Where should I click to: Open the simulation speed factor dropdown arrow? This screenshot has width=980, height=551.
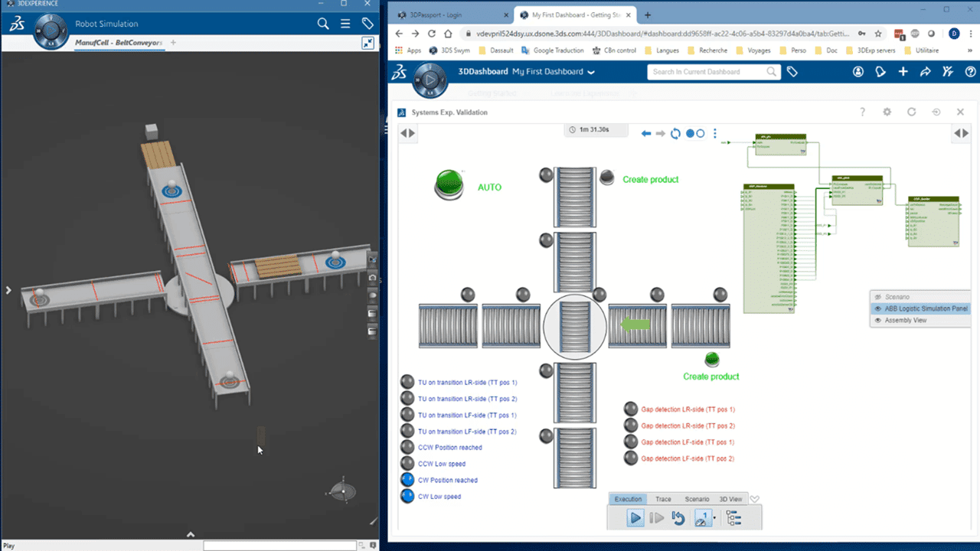tap(715, 518)
